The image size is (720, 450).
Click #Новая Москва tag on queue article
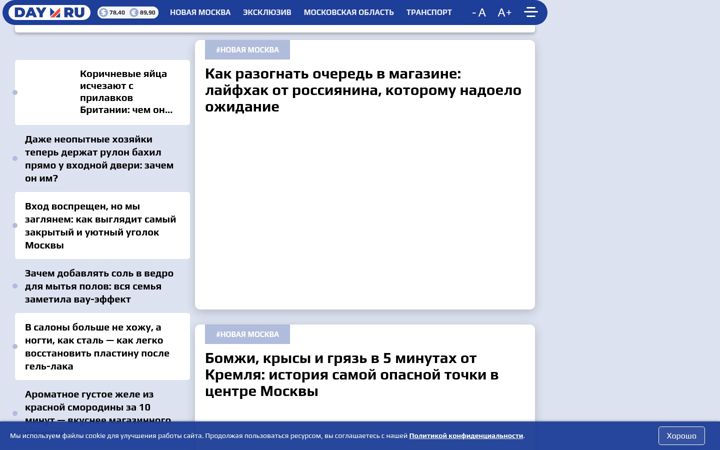pyautogui.click(x=248, y=50)
